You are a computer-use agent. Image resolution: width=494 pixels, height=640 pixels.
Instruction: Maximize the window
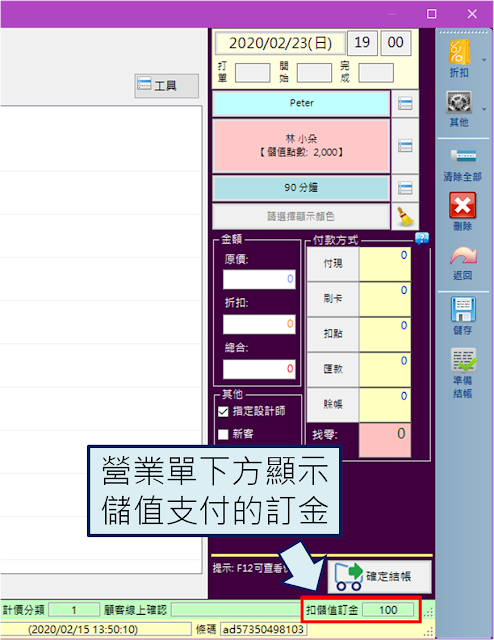tap(432, 14)
